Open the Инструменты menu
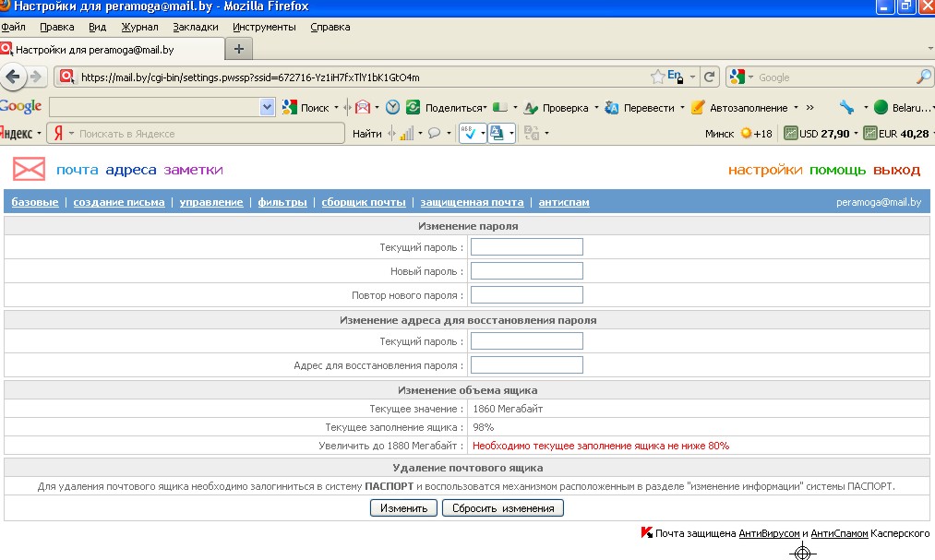This screenshot has width=935, height=560. pos(264,28)
